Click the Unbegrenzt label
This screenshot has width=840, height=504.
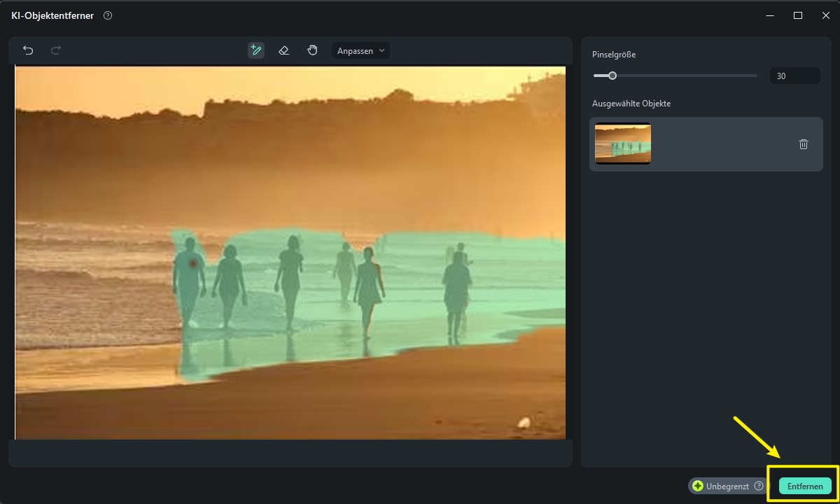[x=727, y=486]
